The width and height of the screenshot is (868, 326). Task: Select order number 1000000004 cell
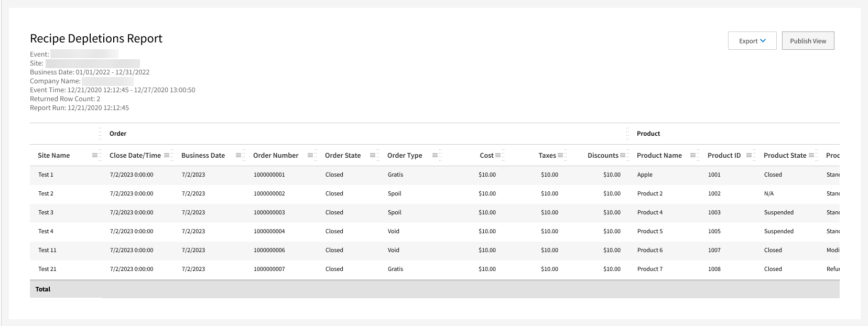coord(269,231)
